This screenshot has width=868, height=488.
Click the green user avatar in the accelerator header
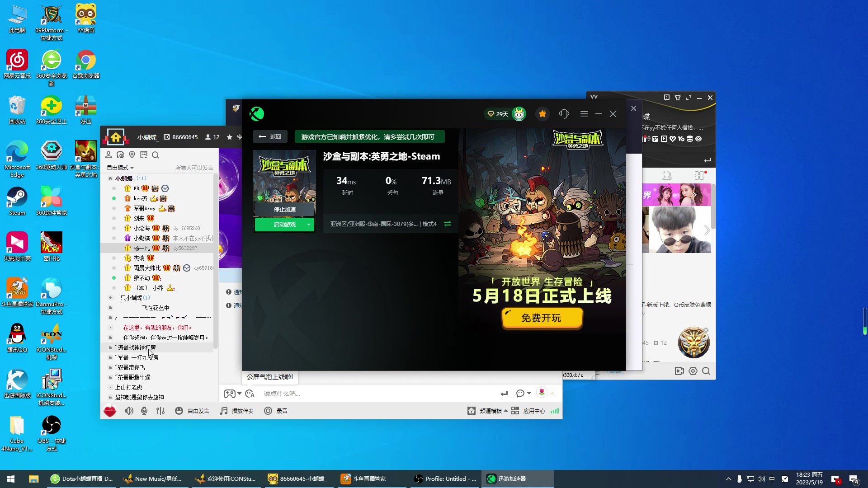pyautogui.click(x=519, y=114)
